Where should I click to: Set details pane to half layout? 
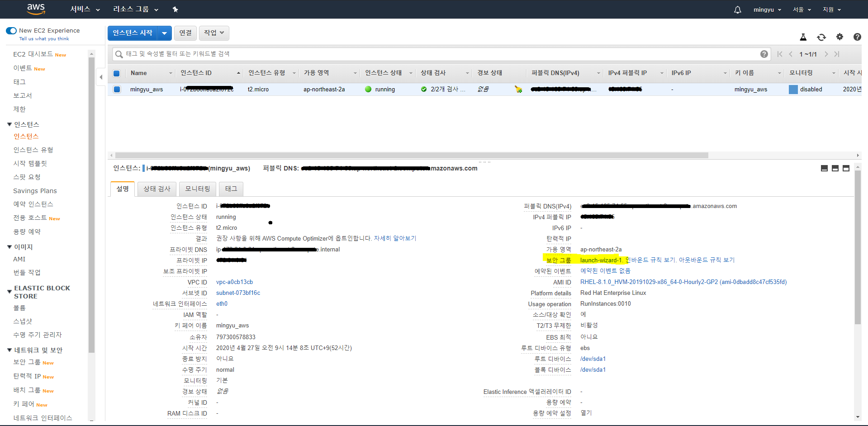pyautogui.click(x=835, y=168)
